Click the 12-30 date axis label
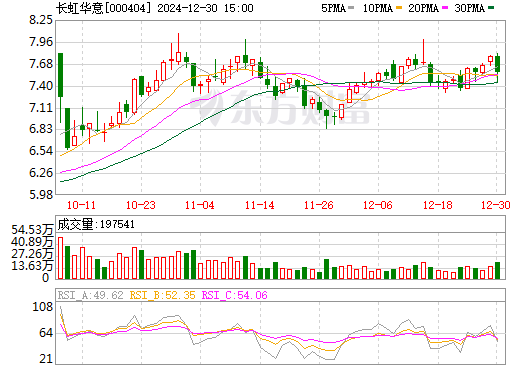This screenshot has width=520, height=365. pyautogui.click(x=496, y=205)
